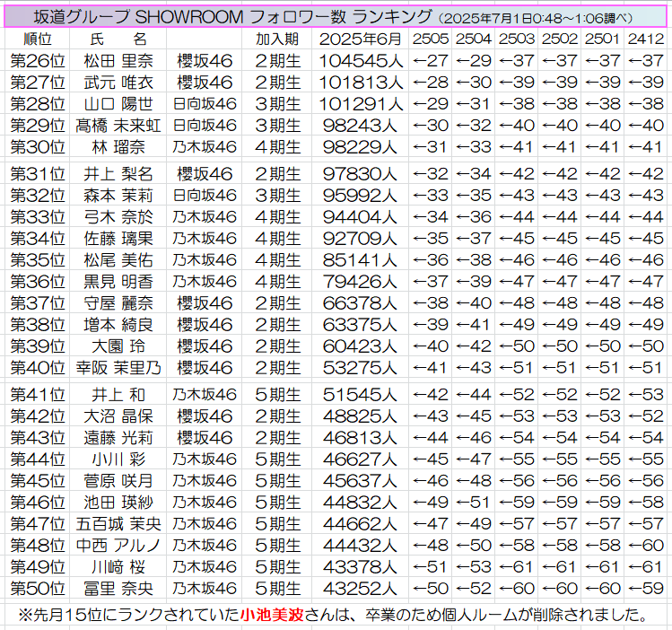Select the cell 63375人

point(360,325)
